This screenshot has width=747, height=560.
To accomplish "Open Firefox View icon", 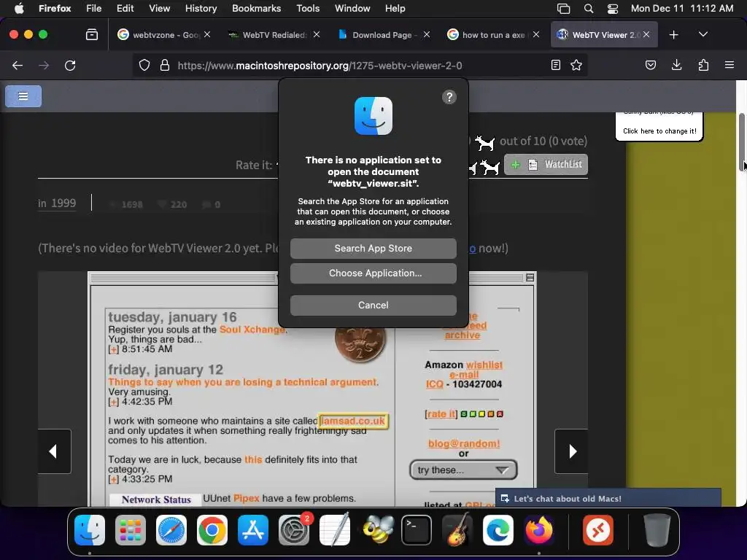I will [91, 35].
